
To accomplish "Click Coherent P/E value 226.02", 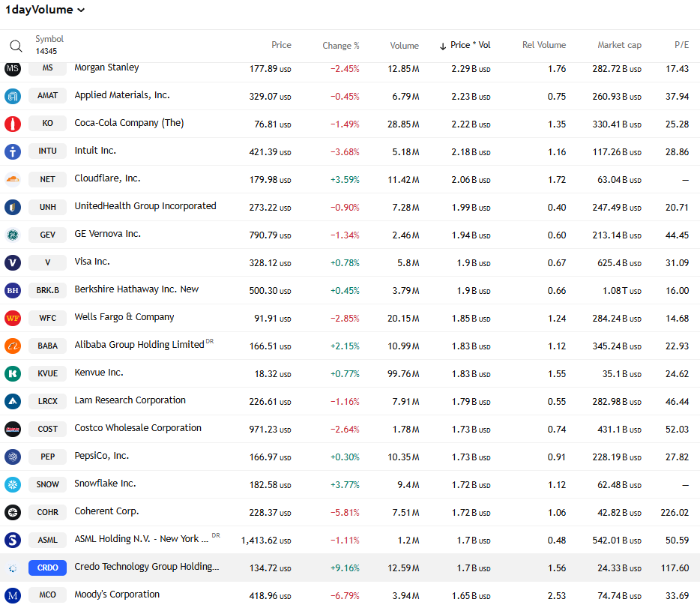I will tap(675, 513).
